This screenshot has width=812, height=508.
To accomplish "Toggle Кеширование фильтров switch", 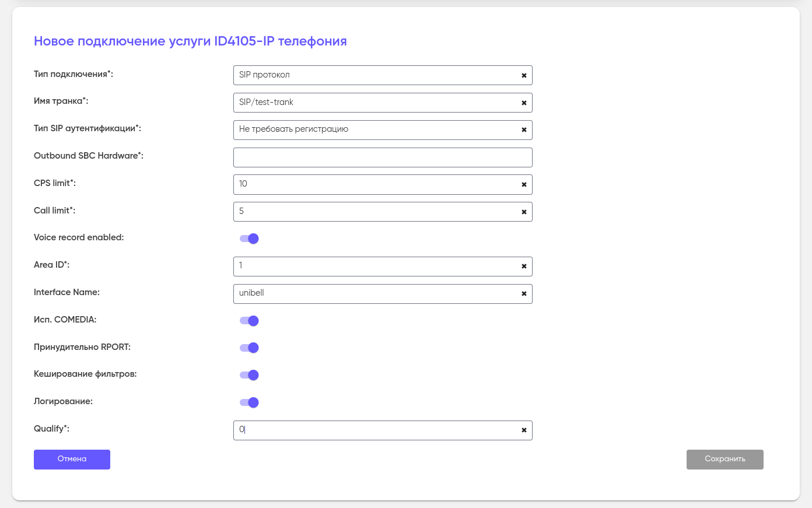I will click(x=249, y=375).
